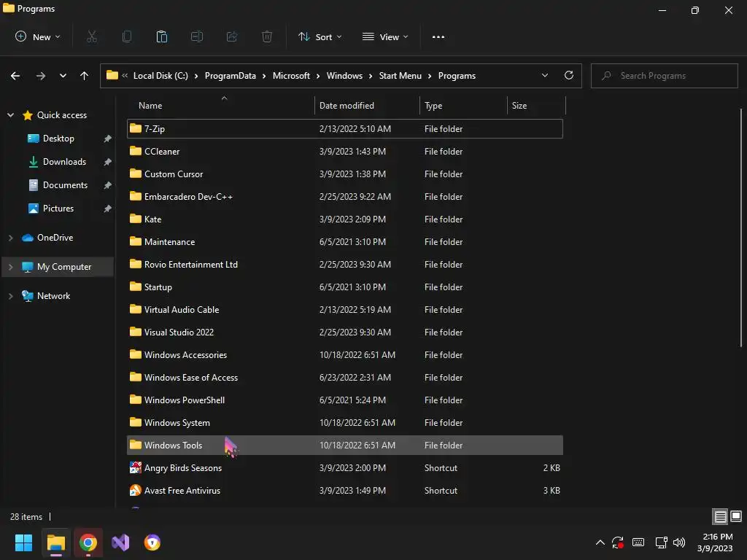747x560 pixels.
Task: Unpin Downloads using its pin icon
Action: (x=108, y=162)
